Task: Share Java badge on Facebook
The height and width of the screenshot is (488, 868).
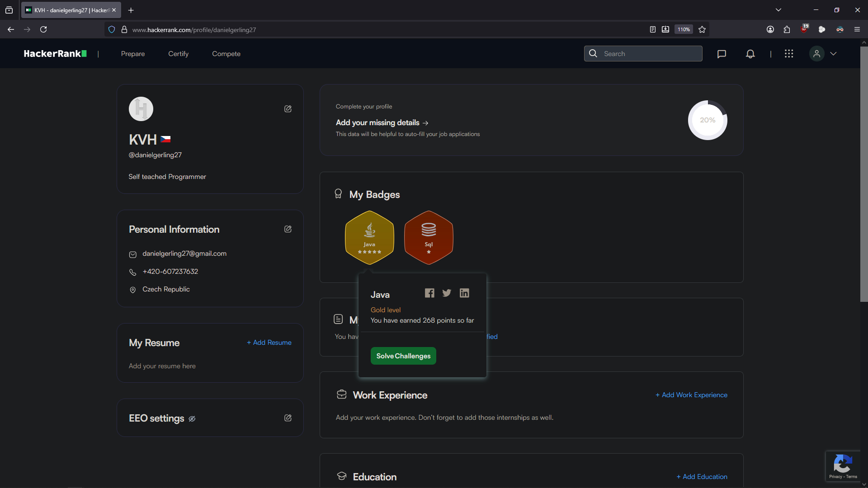Action: tap(429, 293)
